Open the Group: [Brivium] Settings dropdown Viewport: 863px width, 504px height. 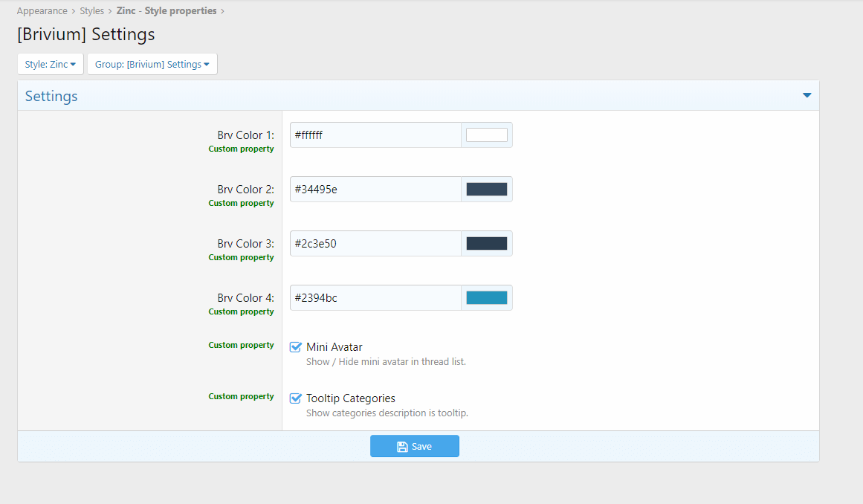pos(152,65)
